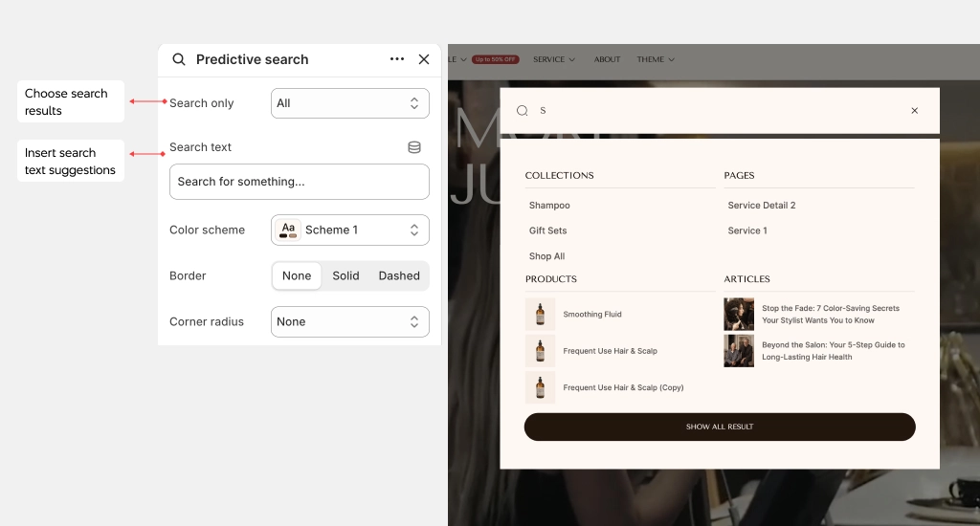Click the dynamic source icon beside Search text
The image size is (980, 526).
click(x=414, y=147)
